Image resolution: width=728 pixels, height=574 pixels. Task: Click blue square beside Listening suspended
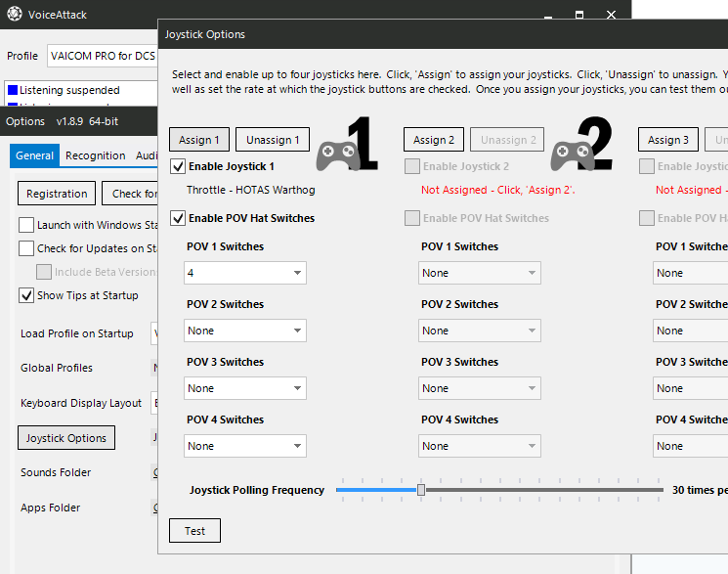13,90
